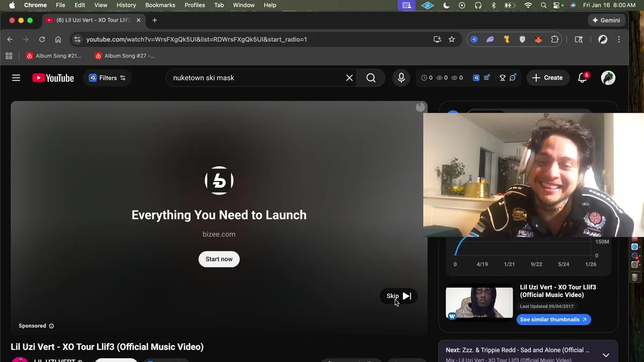The image size is (644, 362).
Task: Open the Chrome home button
Action: tap(58, 39)
